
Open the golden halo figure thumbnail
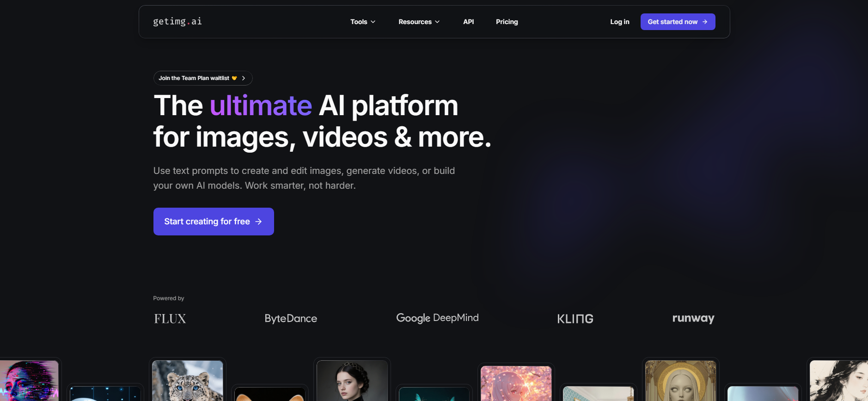pos(681,381)
